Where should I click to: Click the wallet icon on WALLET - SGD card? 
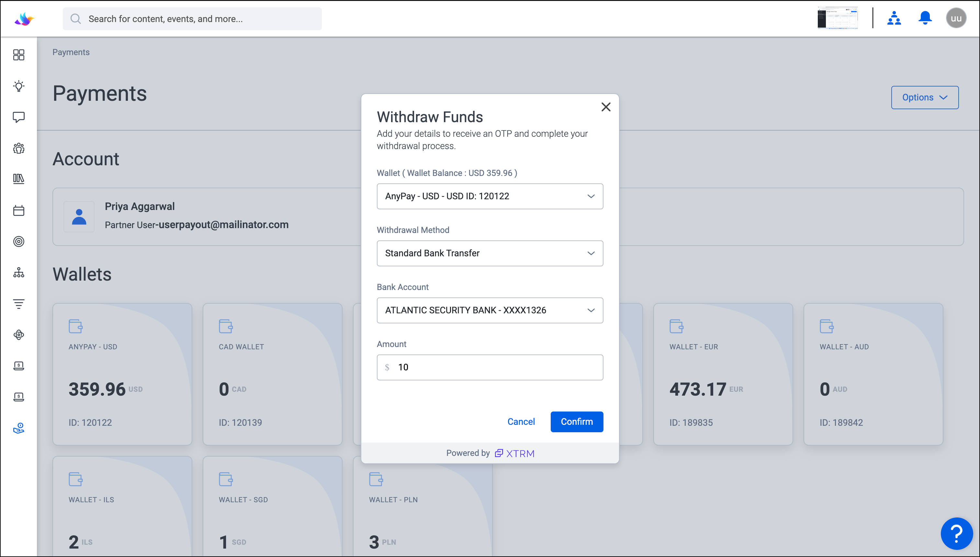coord(226,479)
